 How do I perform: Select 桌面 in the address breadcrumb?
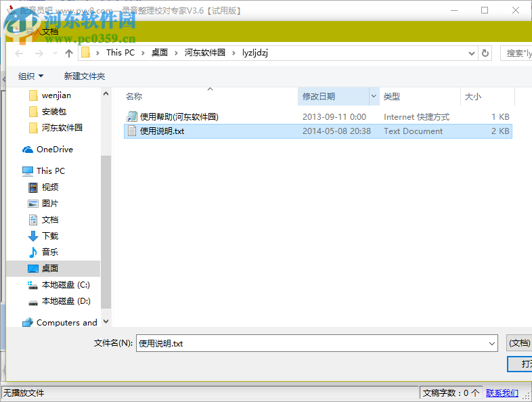(160, 53)
